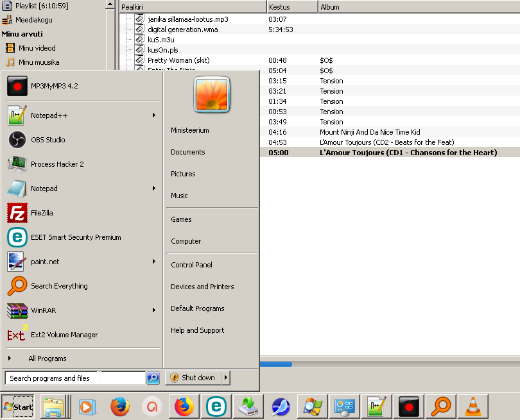
Task: Select Pretty Woman (skit) track
Action: pyautogui.click(x=178, y=60)
